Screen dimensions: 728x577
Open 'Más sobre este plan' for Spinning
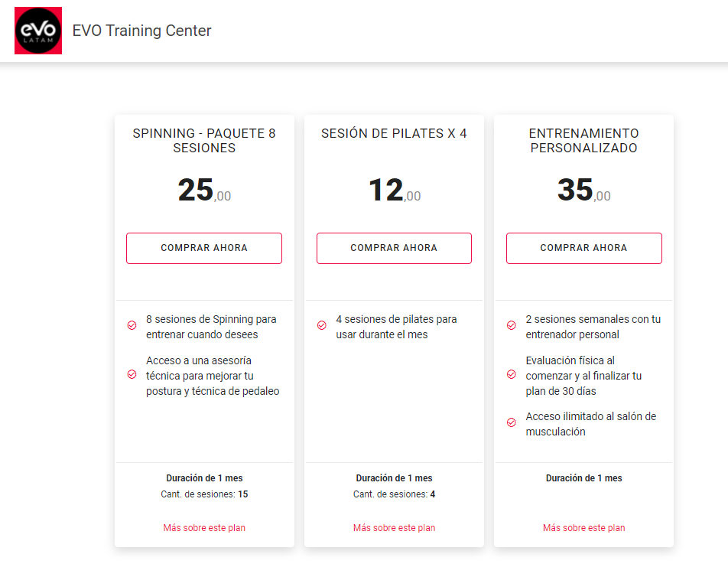point(204,527)
